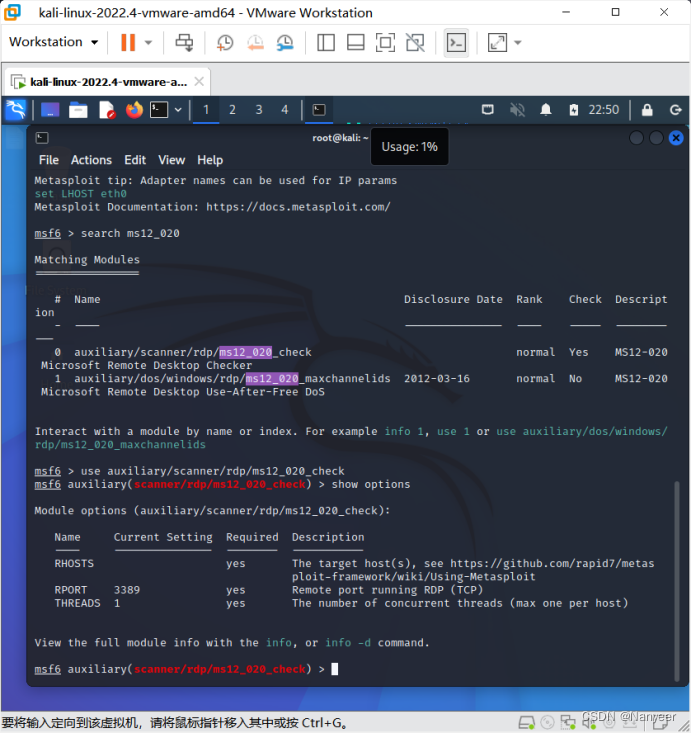
Task: Open the terminal window icon menu
Action: click(x=42, y=137)
